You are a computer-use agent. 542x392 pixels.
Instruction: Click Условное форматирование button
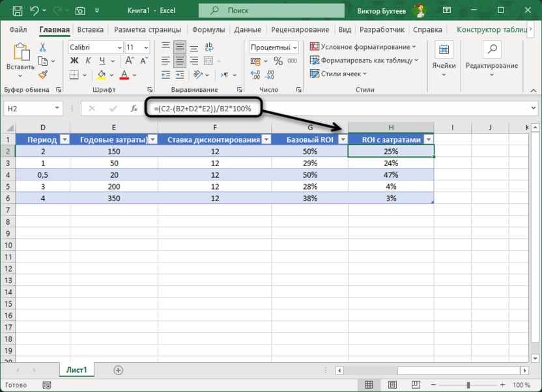[363, 47]
